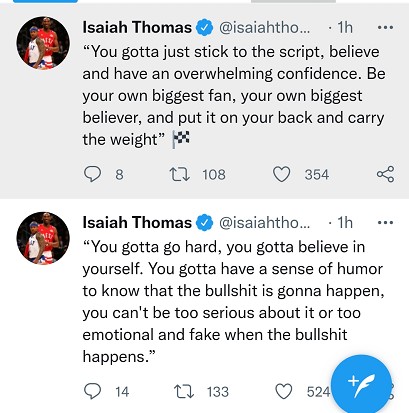Screen dimensions: 409x413
Task: Reply to the 'stick to the script' tweet
Action: click(92, 174)
